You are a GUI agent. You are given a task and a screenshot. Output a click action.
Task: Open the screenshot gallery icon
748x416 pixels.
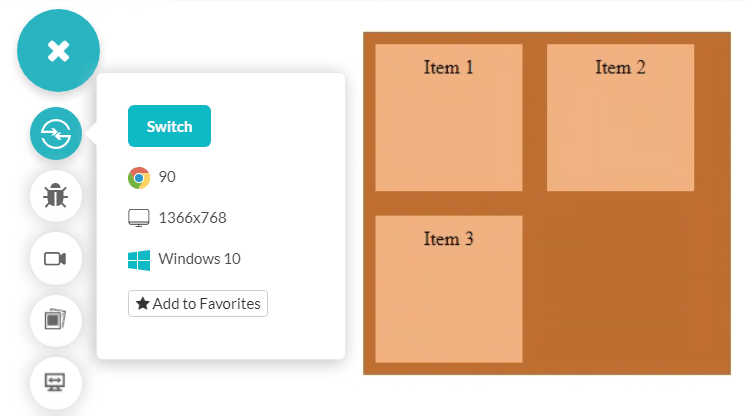56,320
